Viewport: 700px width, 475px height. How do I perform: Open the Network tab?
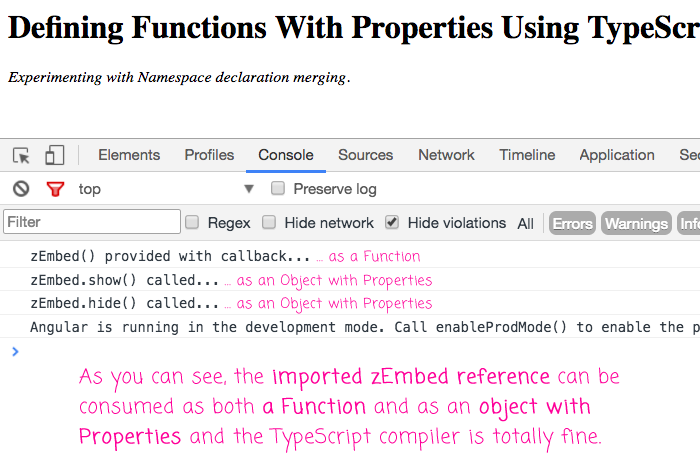(446, 155)
